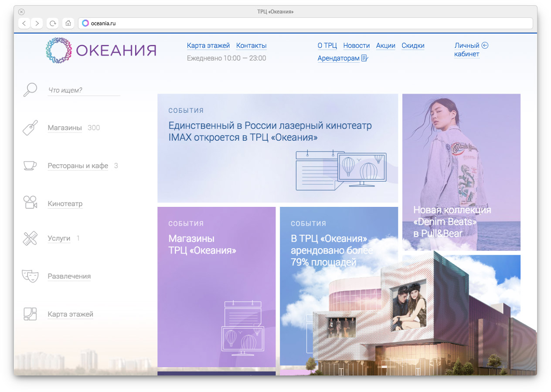Open Новости in the top menu
The image size is (551, 392).
tap(356, 46)
